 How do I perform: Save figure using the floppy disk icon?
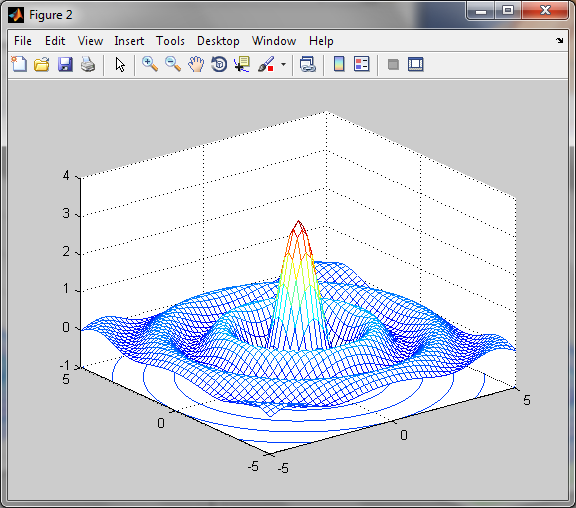click(x=65, y=64)
